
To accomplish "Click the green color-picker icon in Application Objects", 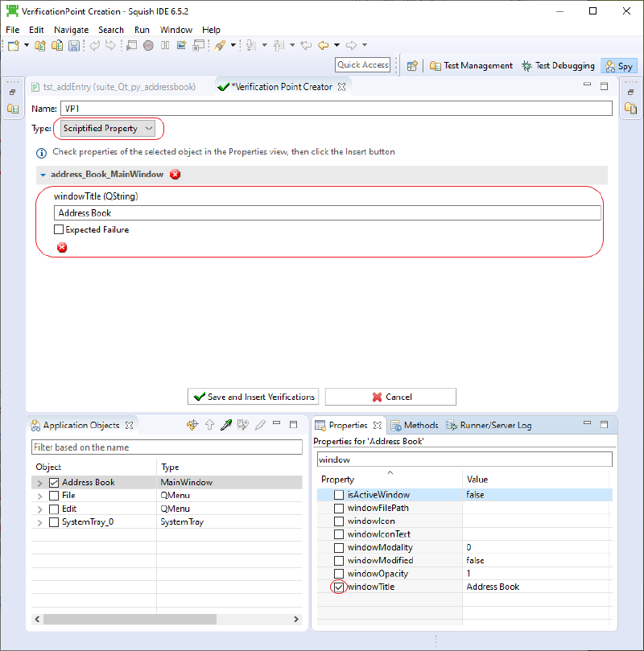I will [226, 425].
